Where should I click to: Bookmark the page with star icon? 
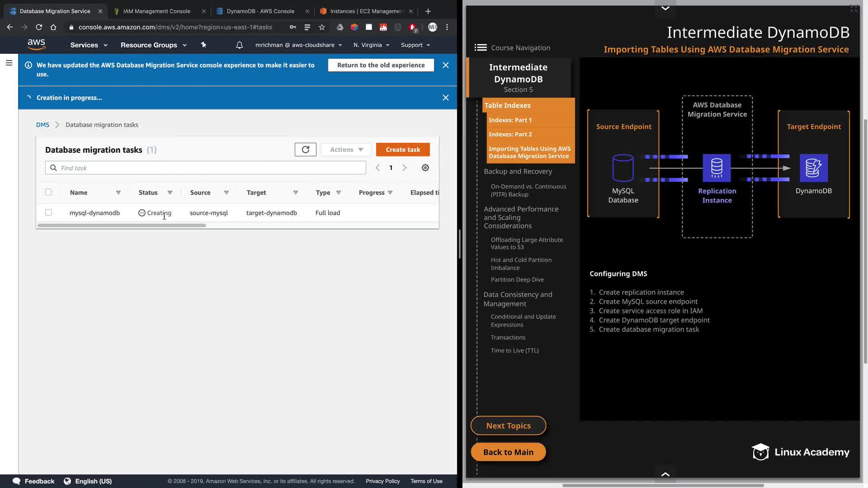point(321,27)
